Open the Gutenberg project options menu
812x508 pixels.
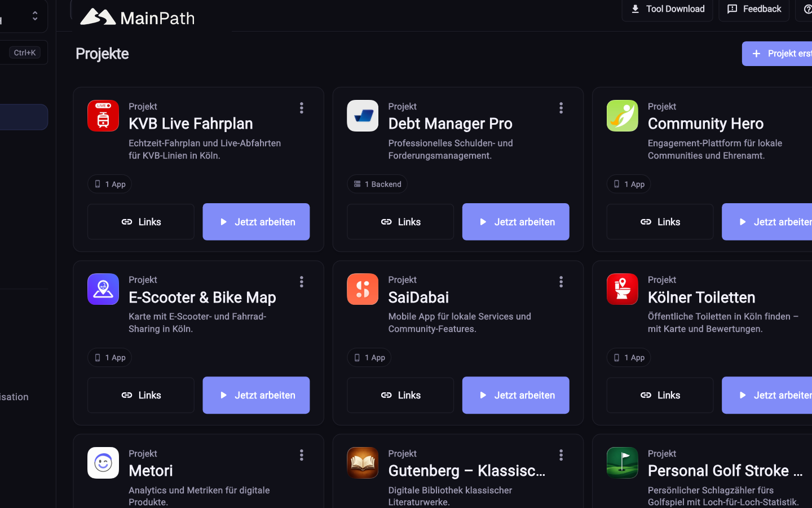pyautogui.click(x=561, y=455)
